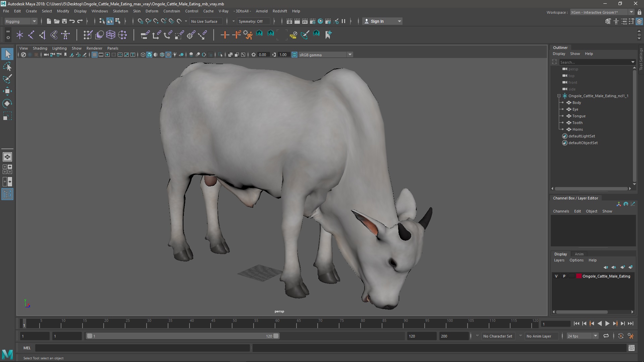This screenshot has height=362, width=644.
Task: Click the go to start of playback button
Action: [x=576, y=323]
